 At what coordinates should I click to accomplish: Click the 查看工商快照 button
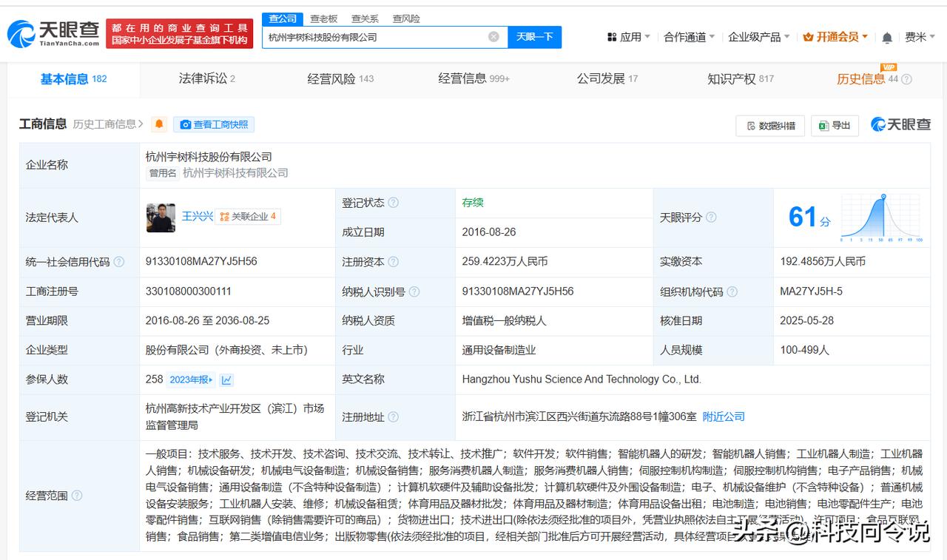[x=214, y=124]
